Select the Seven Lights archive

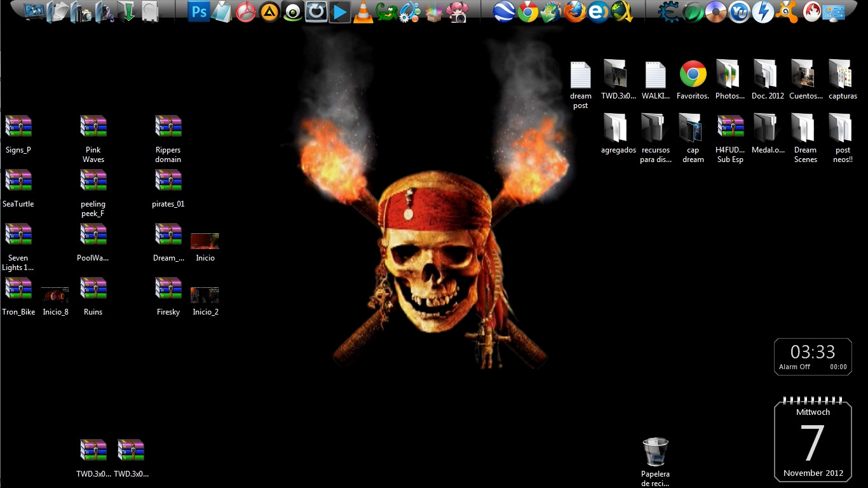[18, 247]
